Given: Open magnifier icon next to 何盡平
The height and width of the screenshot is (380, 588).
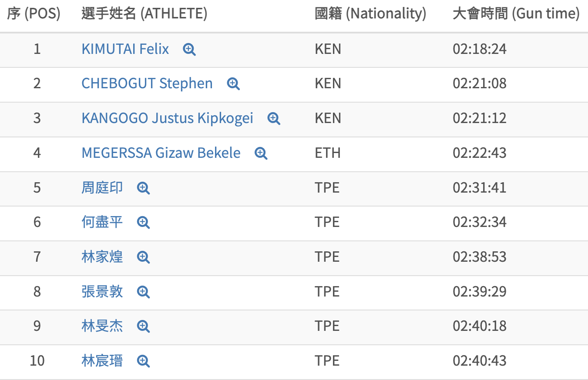Looking at the screenshot, I should point(143,223).
